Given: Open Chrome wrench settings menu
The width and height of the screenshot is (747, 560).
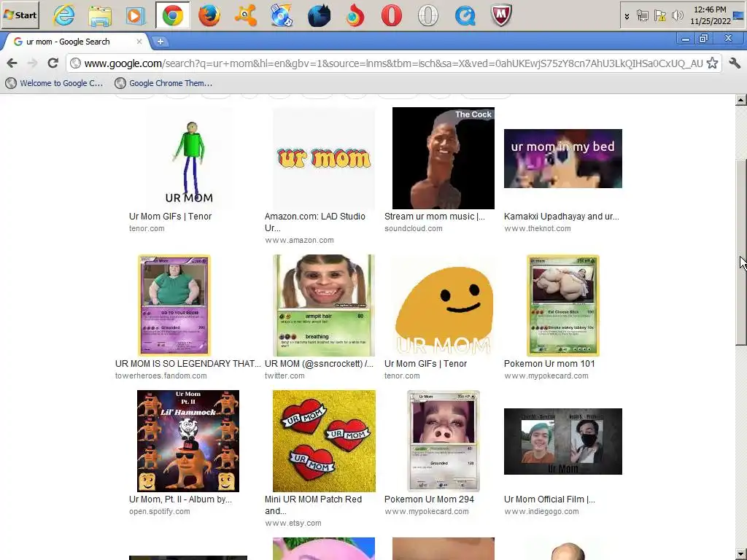Looking at the screenshot, I should (735, 63).
